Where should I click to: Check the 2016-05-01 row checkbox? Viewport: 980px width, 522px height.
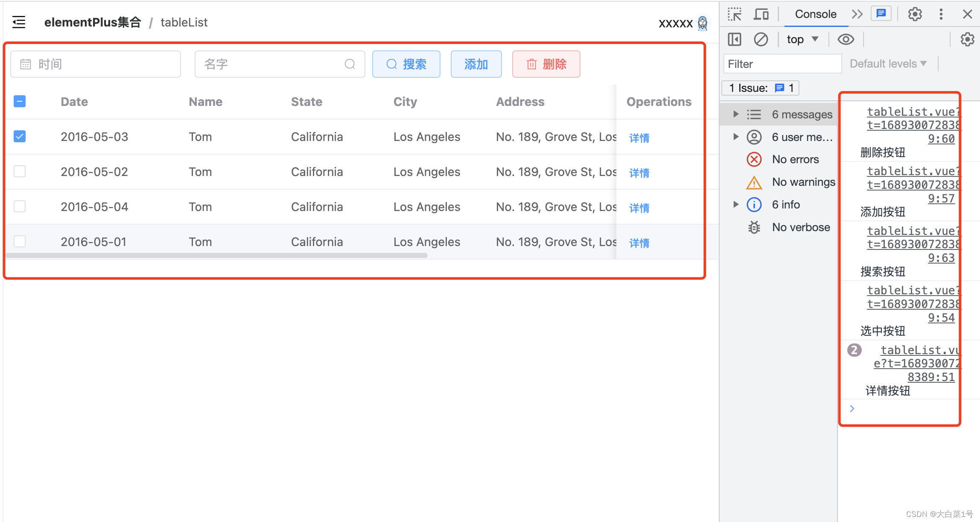pos(20,241)
